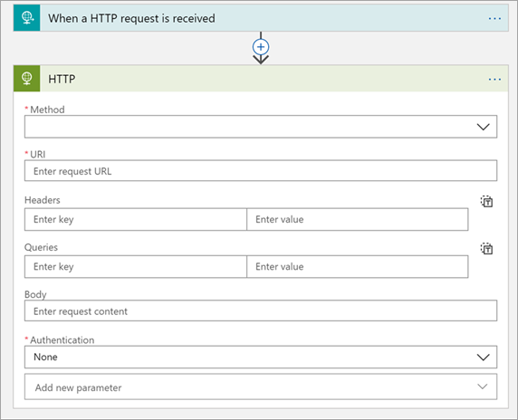Open the HTTP action ellipsis menu
This screenshot has height=420, width=518.
(494, 80)
